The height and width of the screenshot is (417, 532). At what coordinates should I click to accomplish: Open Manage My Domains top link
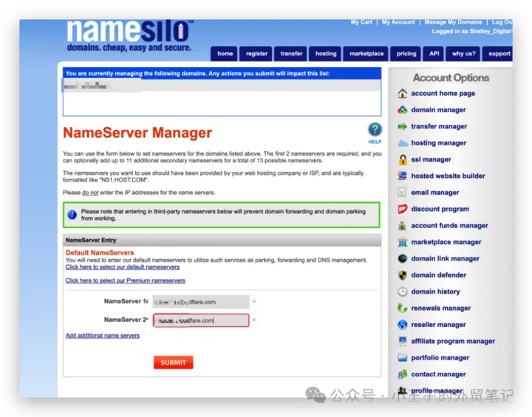click(x=453, y=22)
